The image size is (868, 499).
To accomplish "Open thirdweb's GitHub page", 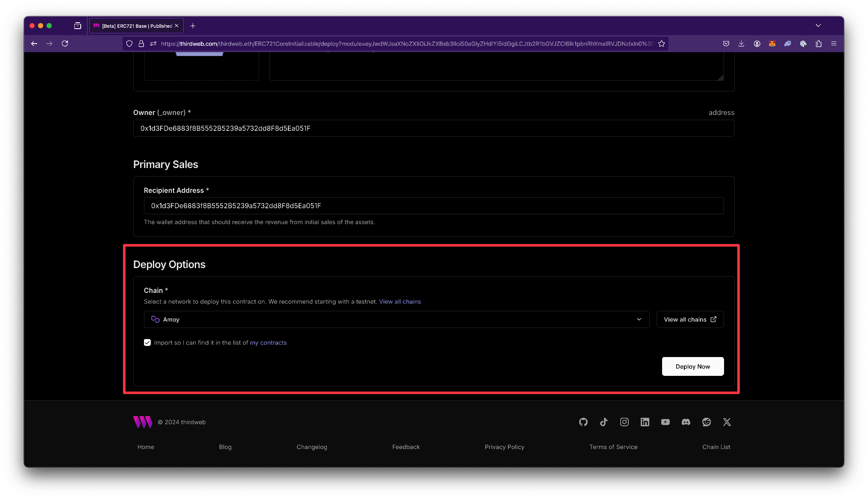I will (x=583, y=422).
